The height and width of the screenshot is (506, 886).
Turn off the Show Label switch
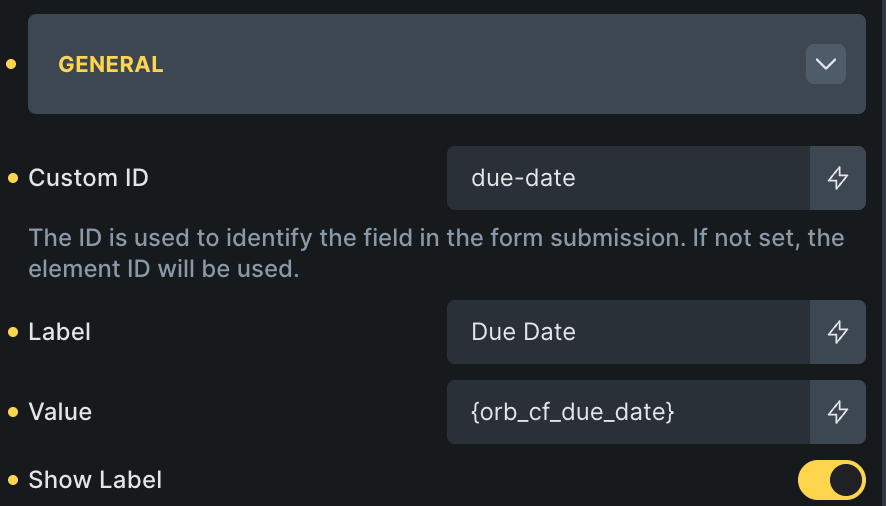click(831, 480)
